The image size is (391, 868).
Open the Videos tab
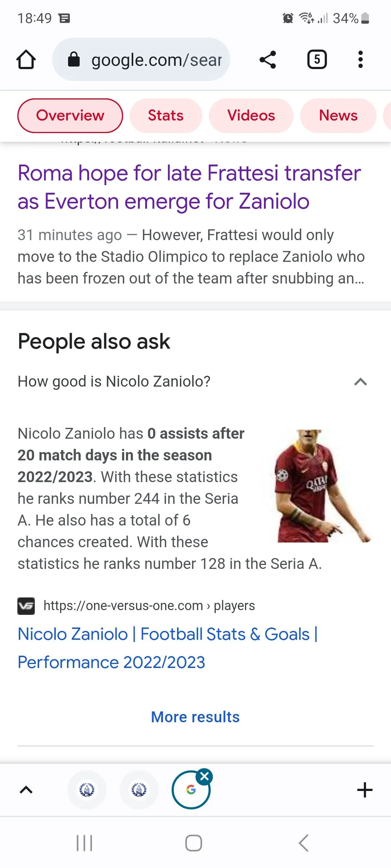coord(251,116)
